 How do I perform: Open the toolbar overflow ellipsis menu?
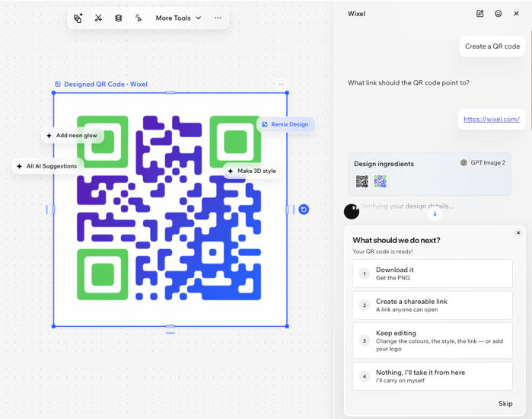pyautogui.click(x=218, y=18)
